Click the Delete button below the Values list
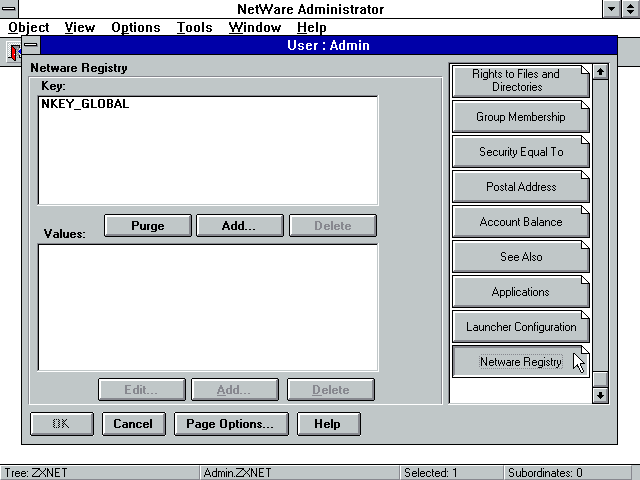 tap(331, 390)
